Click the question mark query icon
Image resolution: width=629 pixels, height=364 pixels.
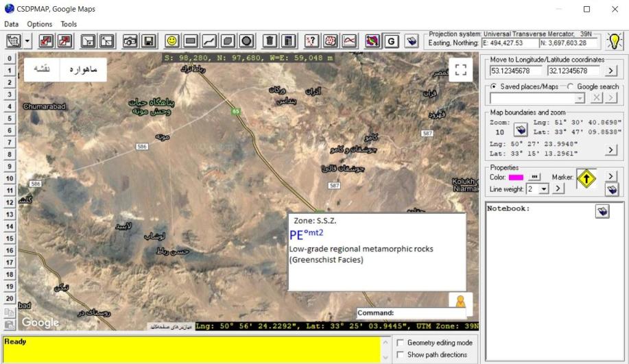click(x=311, y=41)
